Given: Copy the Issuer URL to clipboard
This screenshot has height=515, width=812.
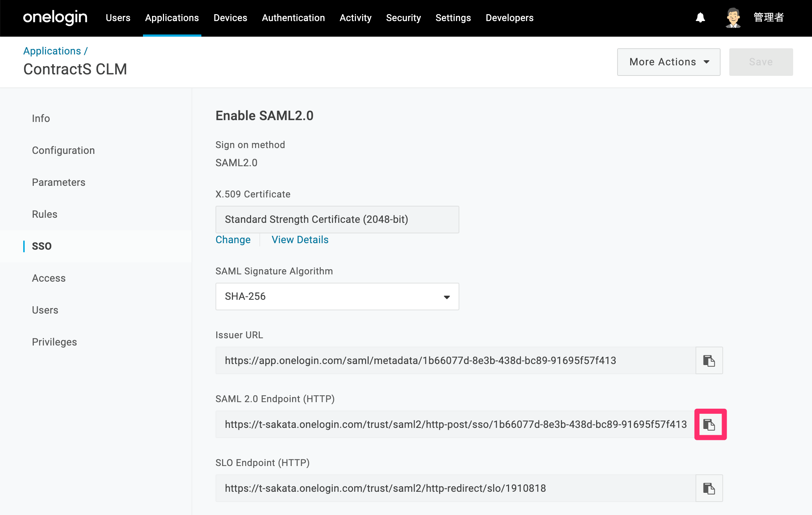Looking at the screenshot, I should point(709,360).
